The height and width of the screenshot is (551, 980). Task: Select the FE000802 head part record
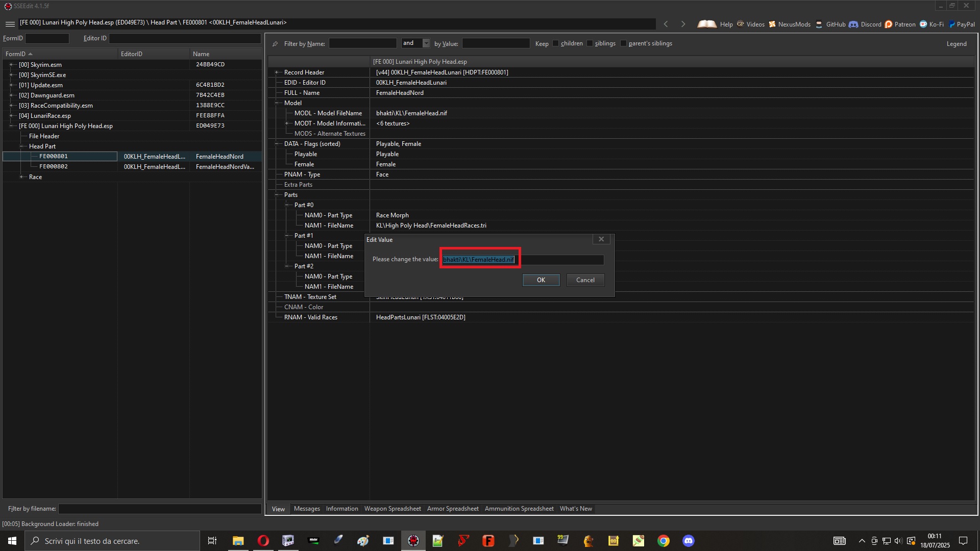click(54, 167)
